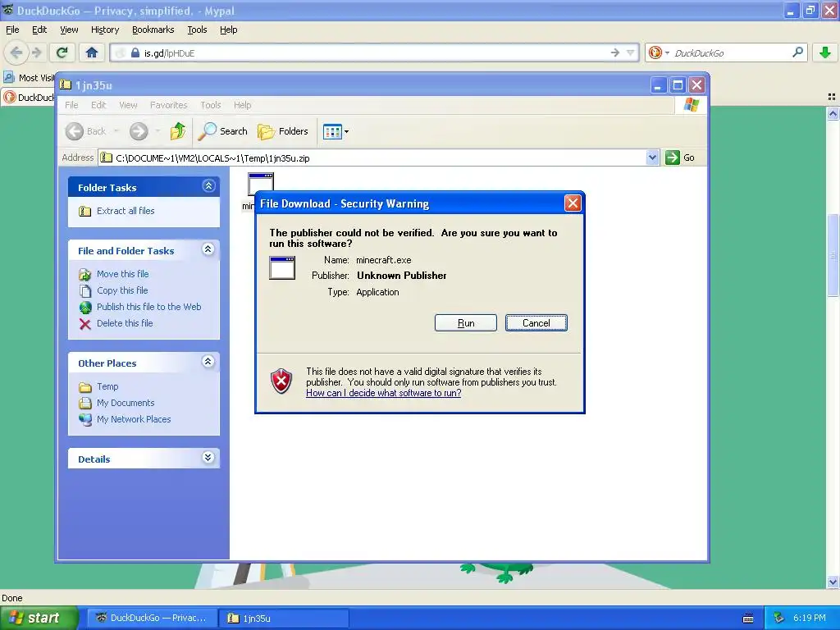Reload the page with the refresh icon
This screenshot has height=630, width=840.
click(62, 52)
